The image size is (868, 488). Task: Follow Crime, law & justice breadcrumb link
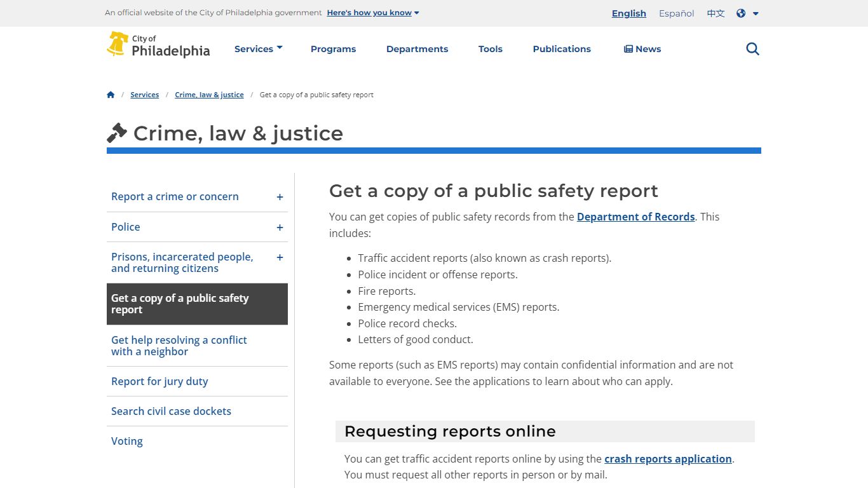click(x=209, y=95)
